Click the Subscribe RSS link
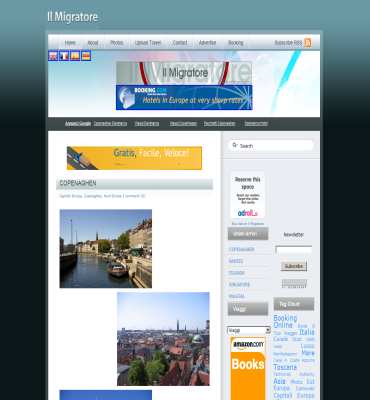The height and width of the screenshot is (400, 370). (x=288, y=43)
